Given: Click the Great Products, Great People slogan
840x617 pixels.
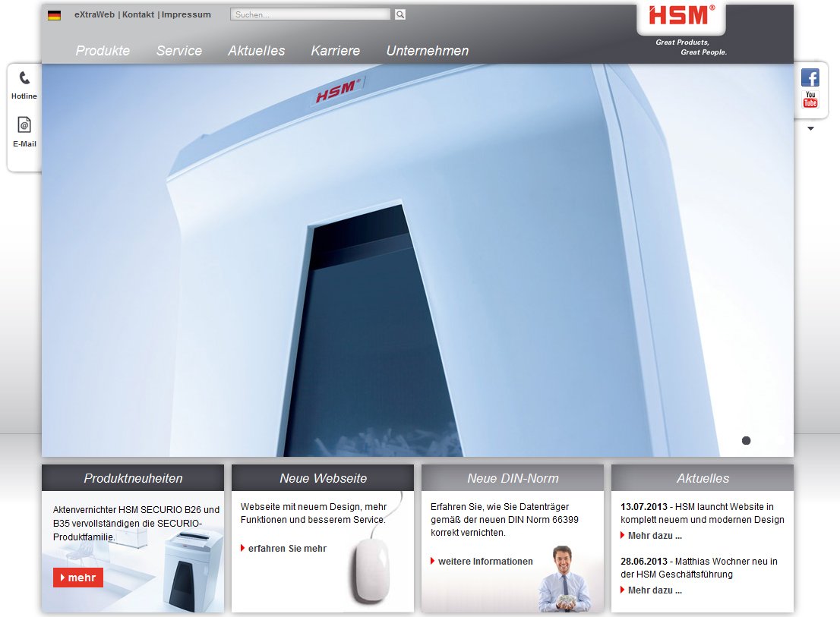Looking at the screenshot, I should (691, 47).
